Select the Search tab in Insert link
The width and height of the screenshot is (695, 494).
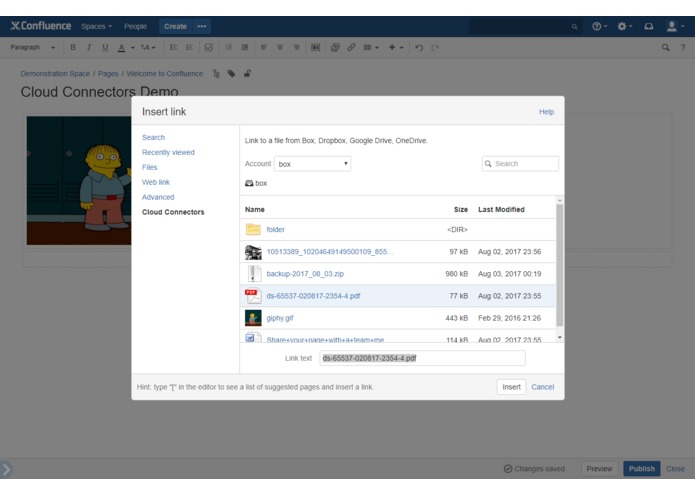(x=153, y=137)
